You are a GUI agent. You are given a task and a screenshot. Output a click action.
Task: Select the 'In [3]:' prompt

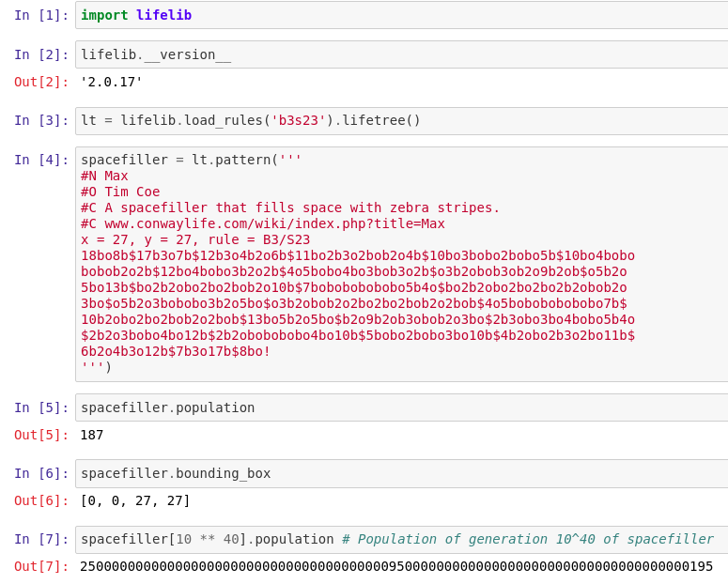(x=41, y=121)
